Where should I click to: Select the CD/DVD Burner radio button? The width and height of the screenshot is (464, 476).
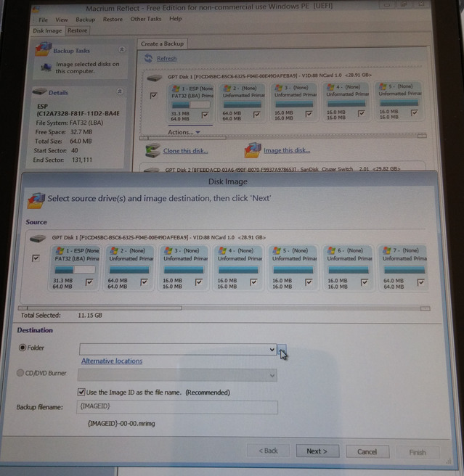click(20, 373)
